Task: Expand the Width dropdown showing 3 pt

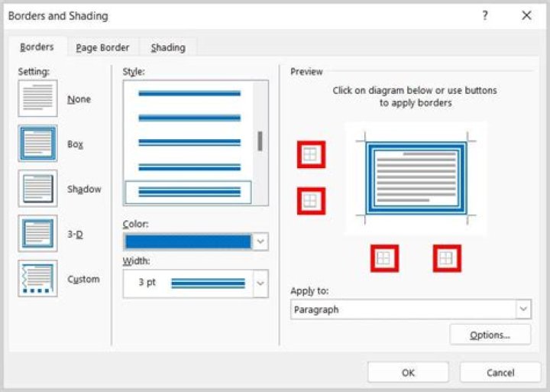Action: (x=260, y=283)
